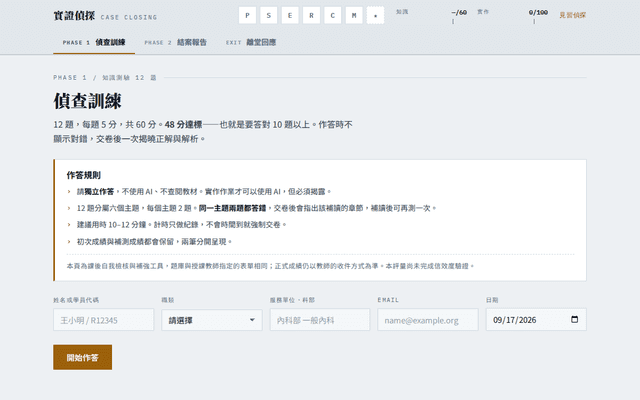Focus the 姓名或學員代碼 input field
640x400 pixels.
(x=104, y=320)
